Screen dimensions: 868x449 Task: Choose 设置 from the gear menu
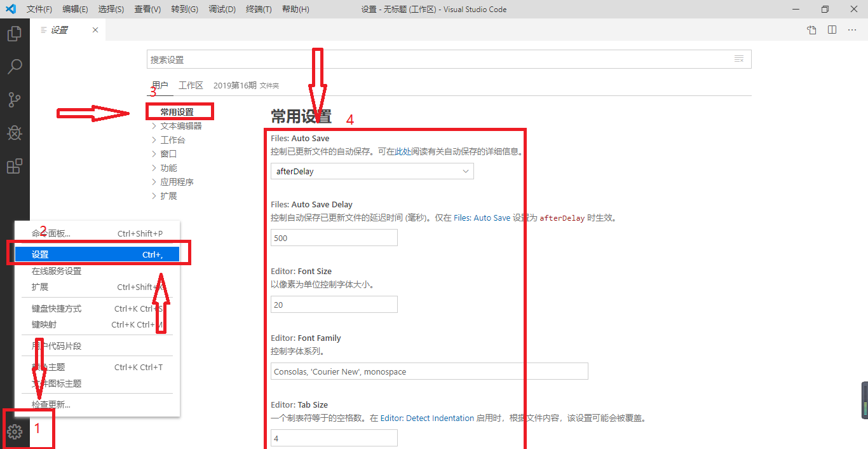[x=97, y=254]
